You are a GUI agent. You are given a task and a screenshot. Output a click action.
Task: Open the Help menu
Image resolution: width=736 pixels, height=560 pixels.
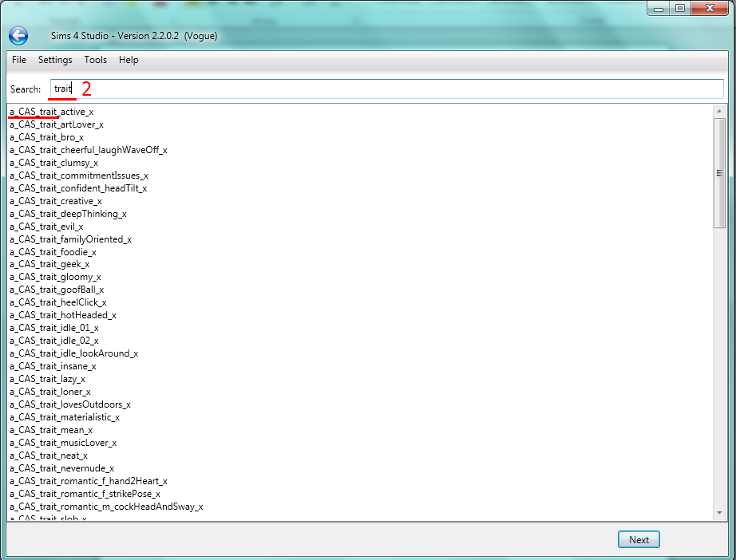[129, 60]
